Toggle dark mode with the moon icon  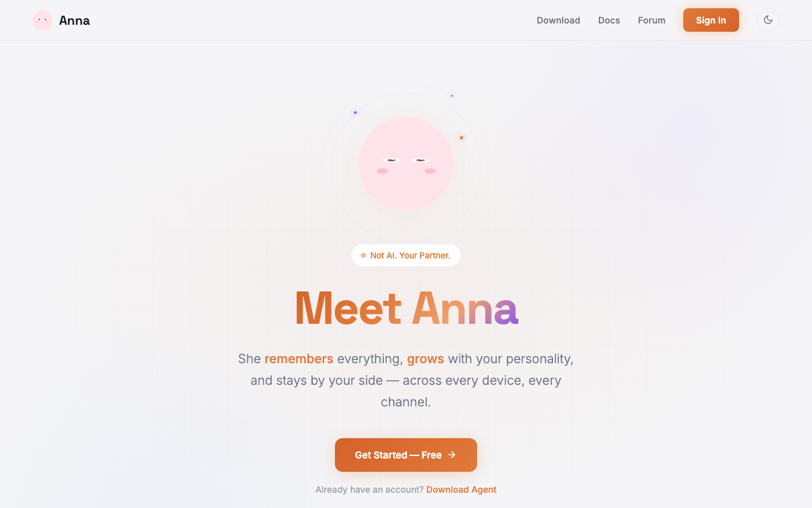point(768,20)
